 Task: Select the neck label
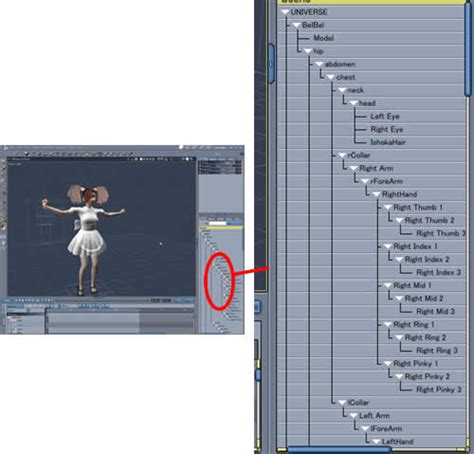[355, 90]
